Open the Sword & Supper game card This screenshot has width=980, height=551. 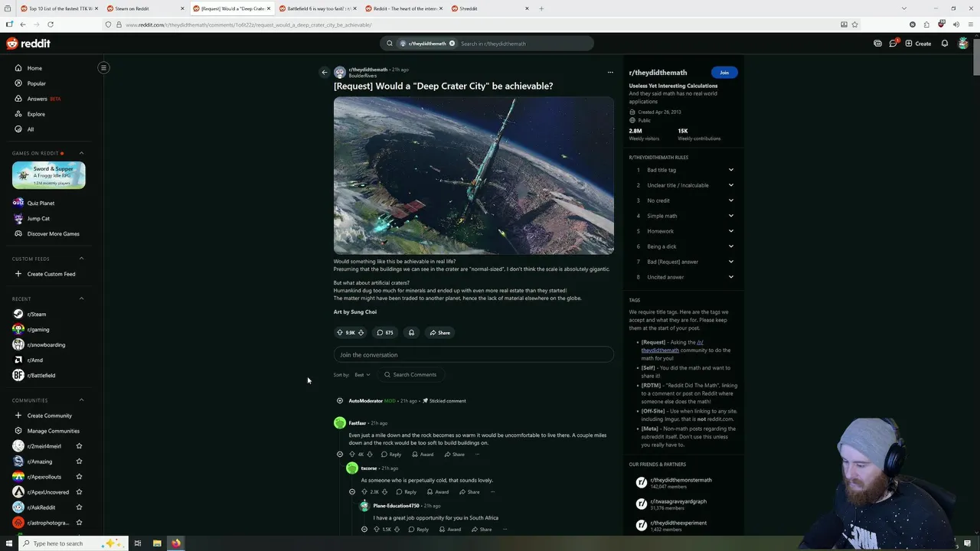click(49, 175)
